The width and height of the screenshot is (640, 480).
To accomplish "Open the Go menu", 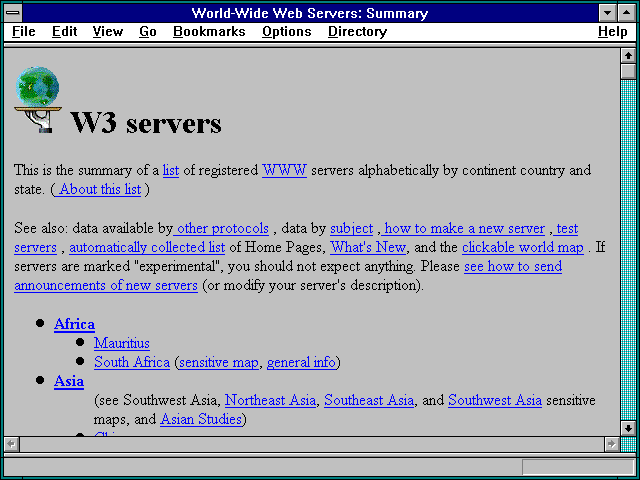I will [148, 32].
